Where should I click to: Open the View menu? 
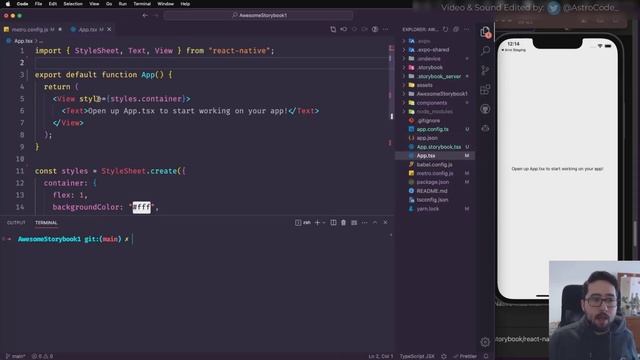(94, 4)
